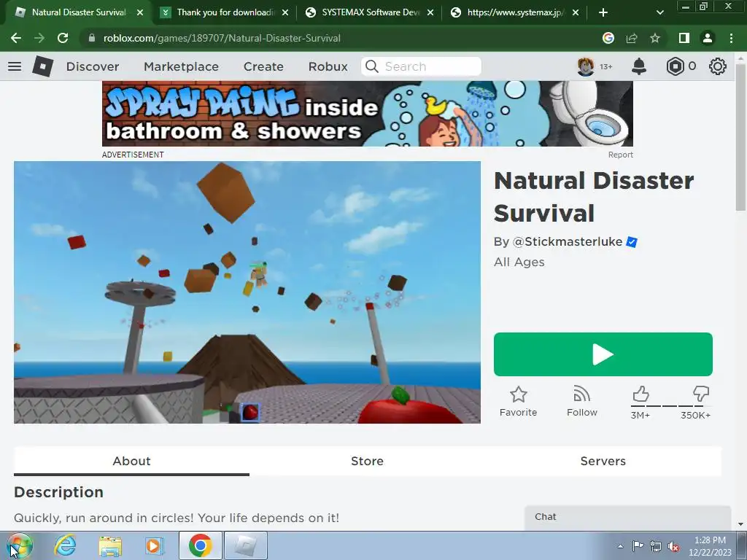The height and width of the screenshot is (560, 747).
Task: Open the Chrome profile icon
Action: point(708,38)
